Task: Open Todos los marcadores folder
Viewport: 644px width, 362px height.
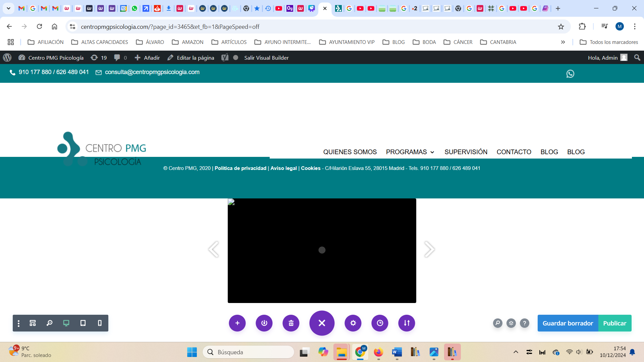Action: click(x=609, y=42)
